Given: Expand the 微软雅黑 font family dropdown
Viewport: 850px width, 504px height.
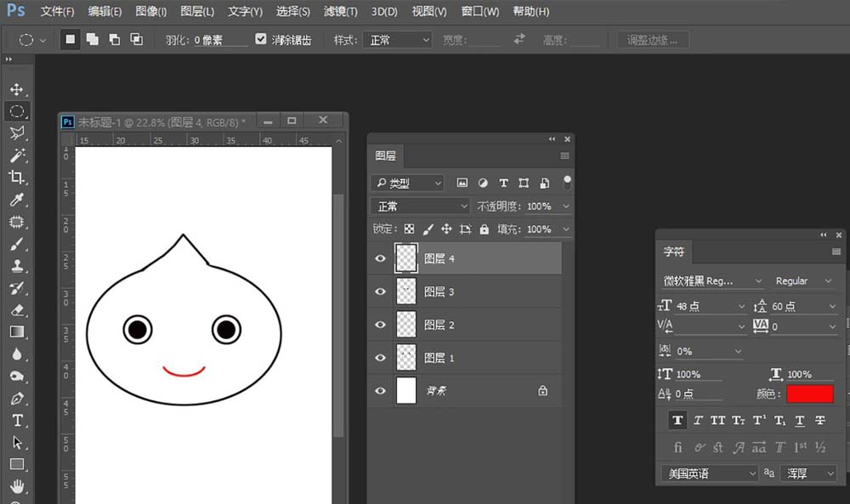Looking at the screenshot, I should (712, 280).
